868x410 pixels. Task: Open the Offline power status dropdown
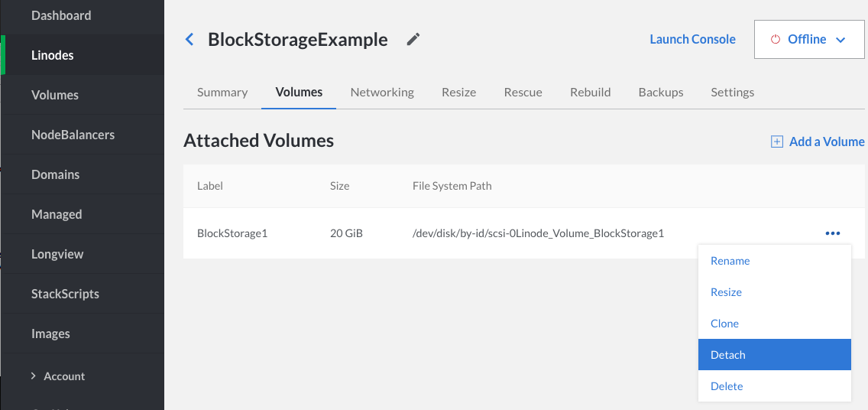(809, 40)
